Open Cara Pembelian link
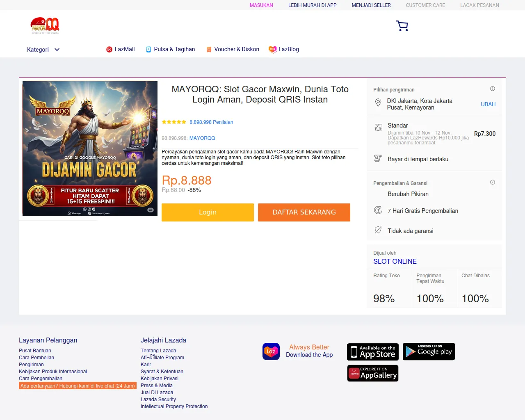The image size is (525, 420). (37, 358)
